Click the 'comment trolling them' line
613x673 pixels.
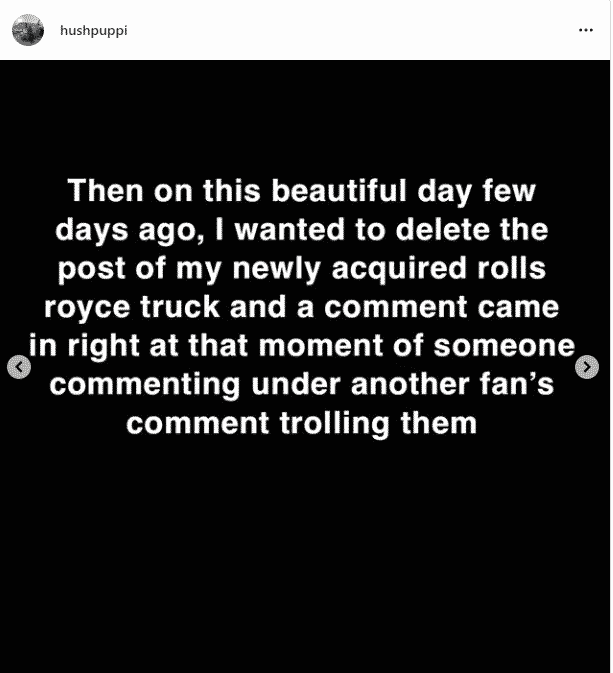302,423
